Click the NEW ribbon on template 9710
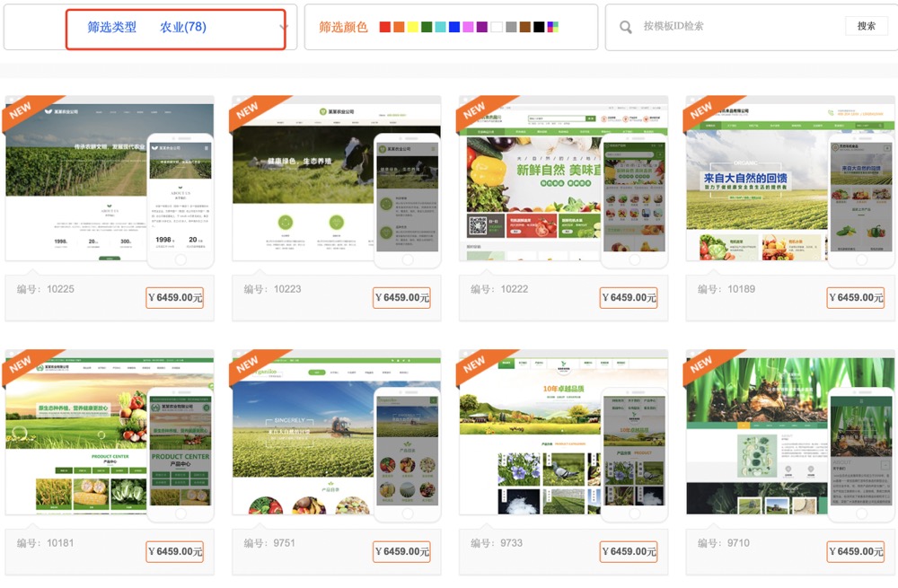 click(701, 364)
